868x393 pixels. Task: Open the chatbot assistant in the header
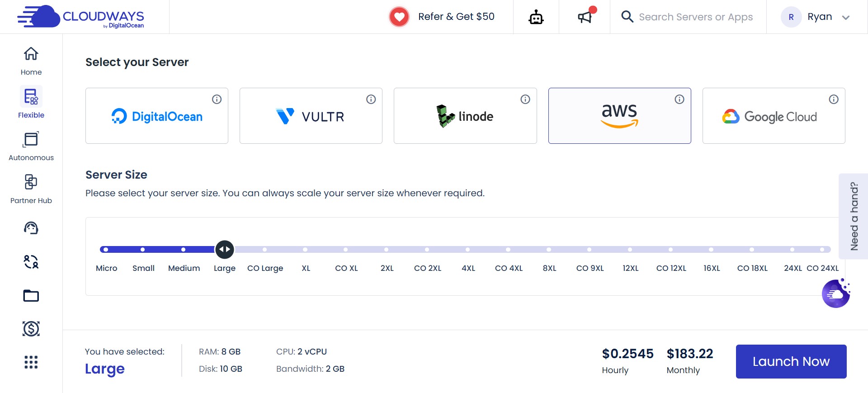pos(536,17)
